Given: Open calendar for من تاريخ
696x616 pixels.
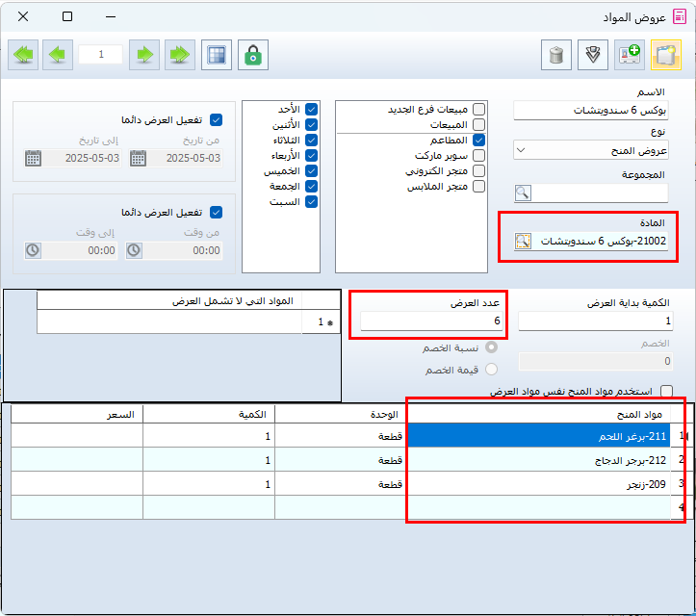Looking at the screenshot, I should click(x=138, y=158).
